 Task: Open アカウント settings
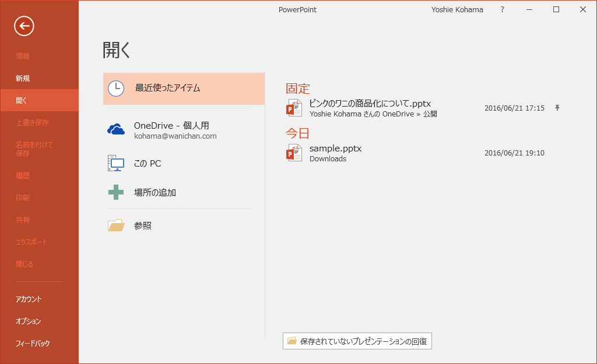[x=29, y=299]
